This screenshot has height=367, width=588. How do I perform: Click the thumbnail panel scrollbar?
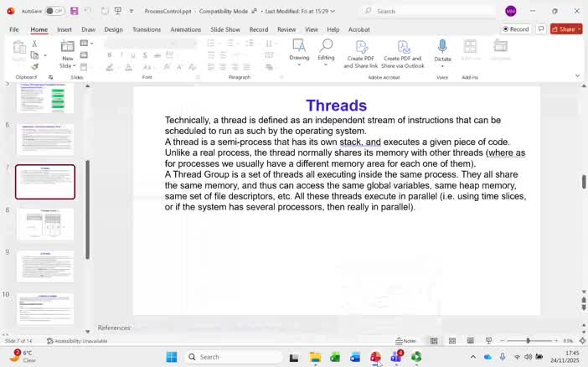pos(87,209)
